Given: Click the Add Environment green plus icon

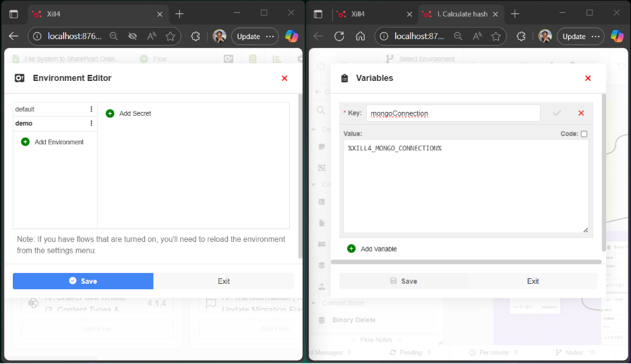Looking at the screenshot, I should point(26,142).
